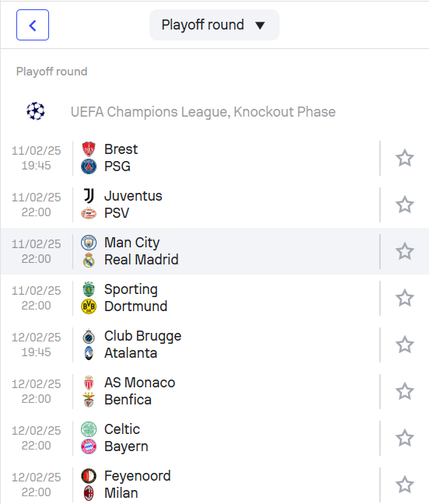Star the Juventus vs PSV fixture
Image resolution: width=429 pixels, height=504 pixels.
point(405,205)
